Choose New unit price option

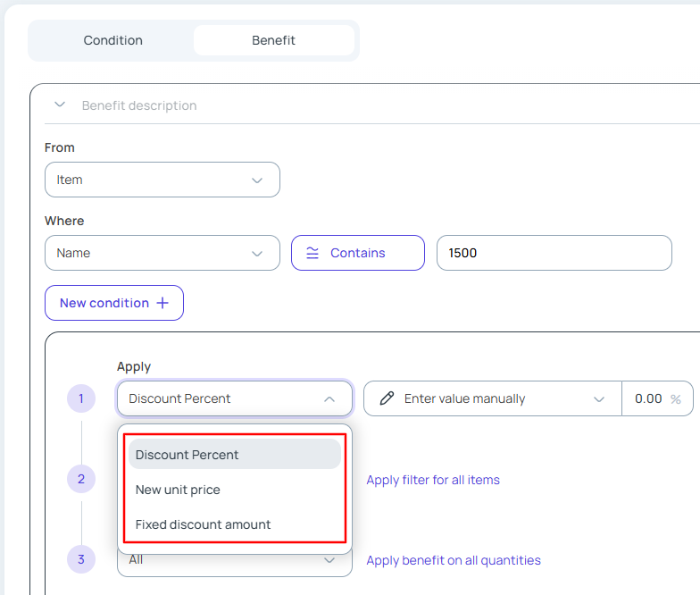[178, 490]
